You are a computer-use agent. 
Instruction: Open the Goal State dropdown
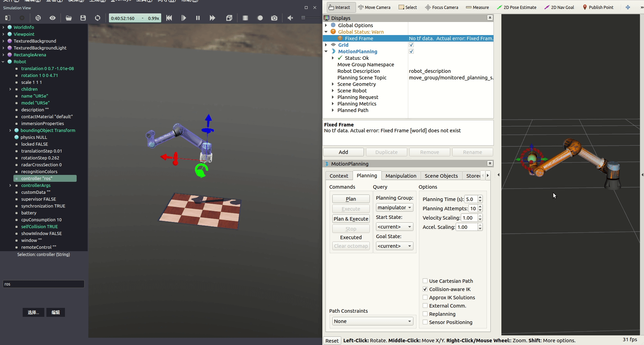click(x=395, y=246)
